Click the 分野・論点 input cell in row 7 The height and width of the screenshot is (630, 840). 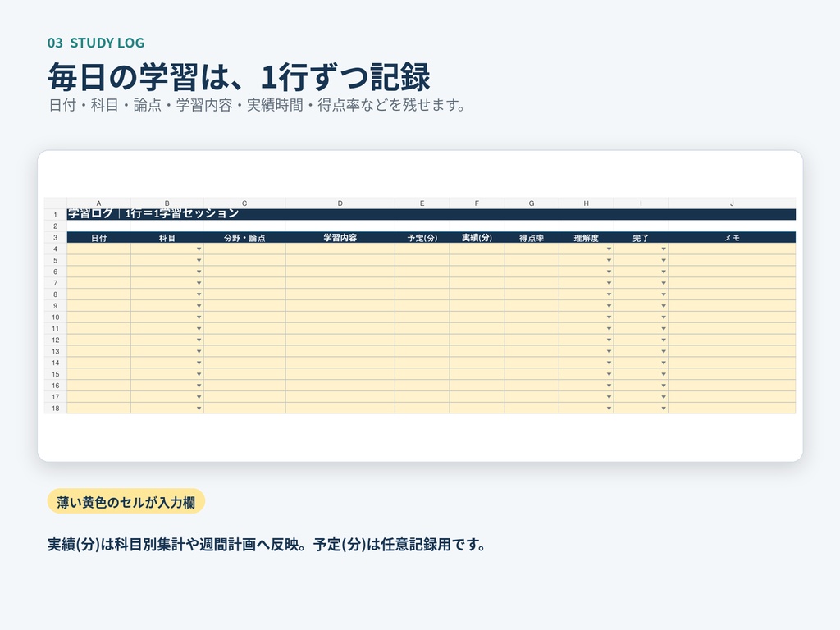[244, 283]
